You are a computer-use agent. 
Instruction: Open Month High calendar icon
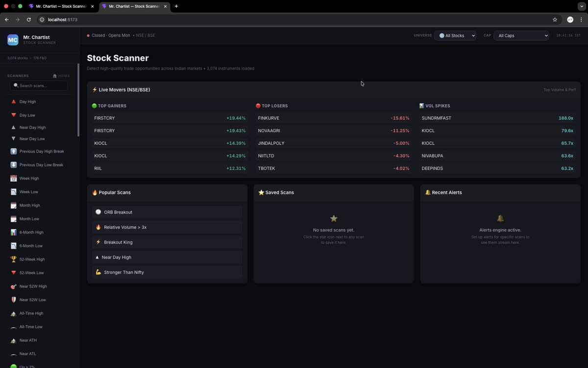click(14, 205)
